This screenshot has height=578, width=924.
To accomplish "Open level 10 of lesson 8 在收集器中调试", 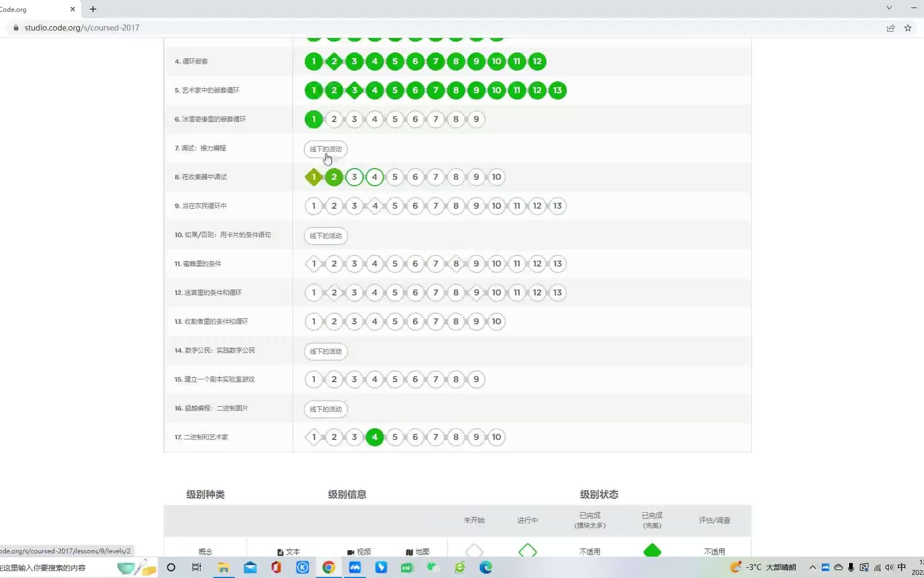I will [x=497, y=177].
